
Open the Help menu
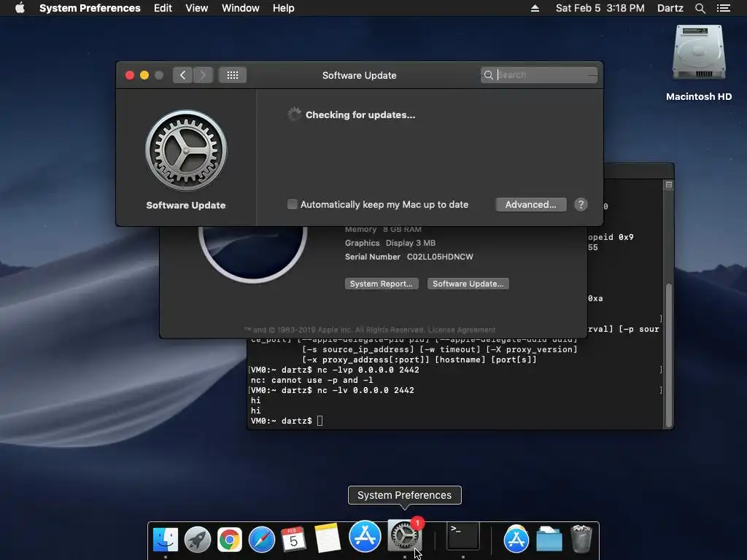tap(283, 8)
